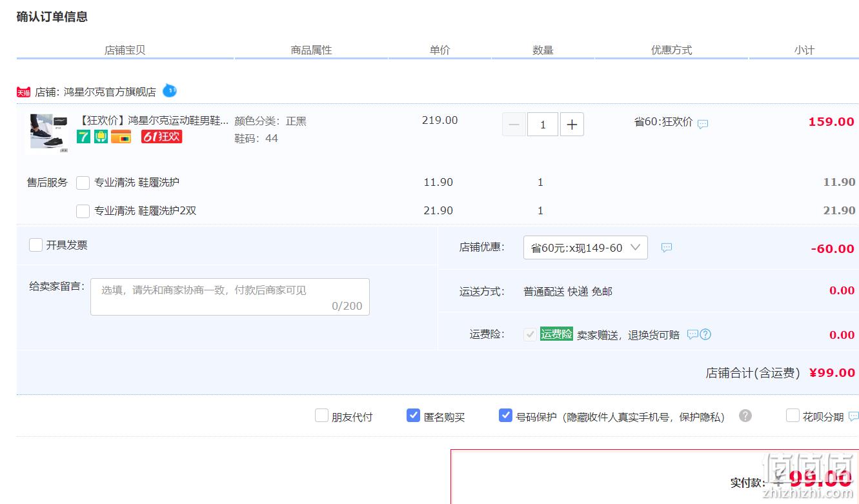Click the 普通配送 快递 免邮 shipping text
Image resolution: width=859 pixels, height=504 pixels.
point(568,292)
